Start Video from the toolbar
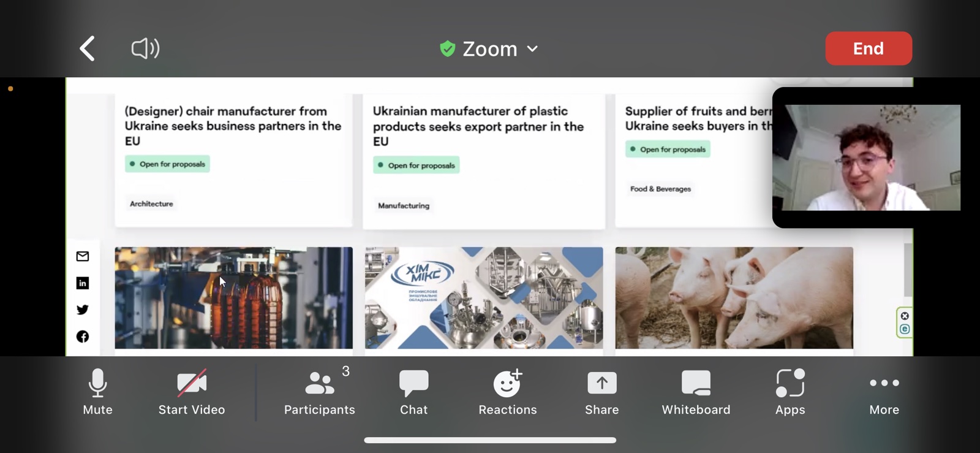Viewport: 980px width, 453px height. (192, 392)
